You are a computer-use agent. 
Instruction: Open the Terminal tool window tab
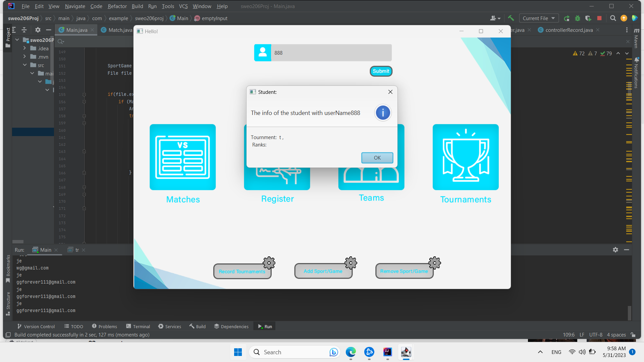coord(138,326)
